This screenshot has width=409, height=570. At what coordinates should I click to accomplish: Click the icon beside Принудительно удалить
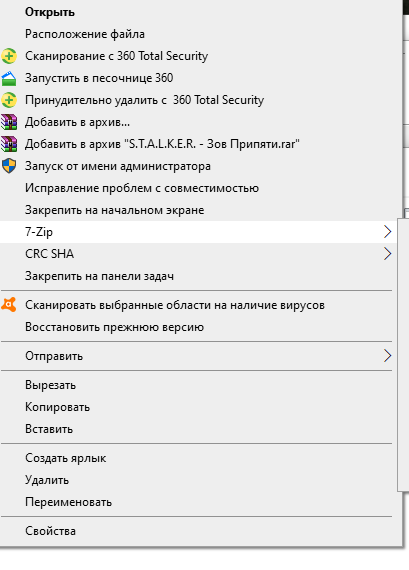point(9,100)
